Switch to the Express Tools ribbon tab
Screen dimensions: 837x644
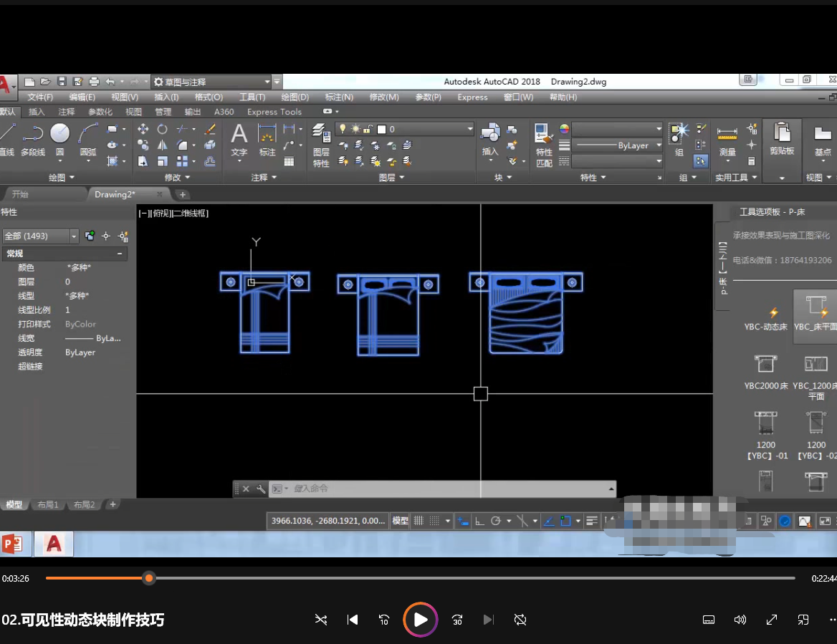[x=274, y=112]
